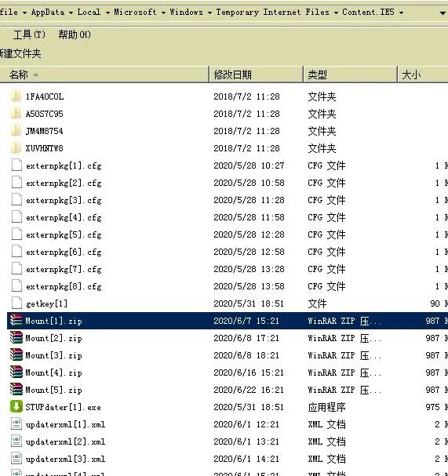Click the Mount[3].zip WinRAR icon
Screen dimensions: 448x476
click(16, 355)
